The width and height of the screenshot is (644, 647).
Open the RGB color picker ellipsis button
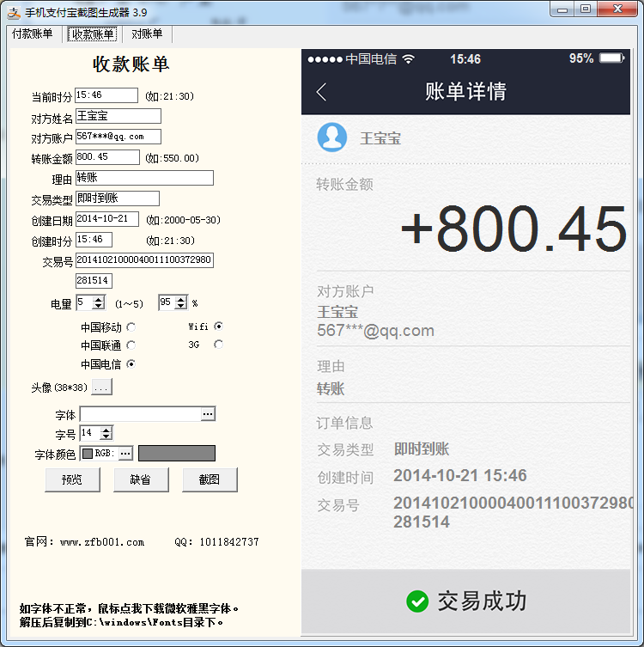(125, 454)
